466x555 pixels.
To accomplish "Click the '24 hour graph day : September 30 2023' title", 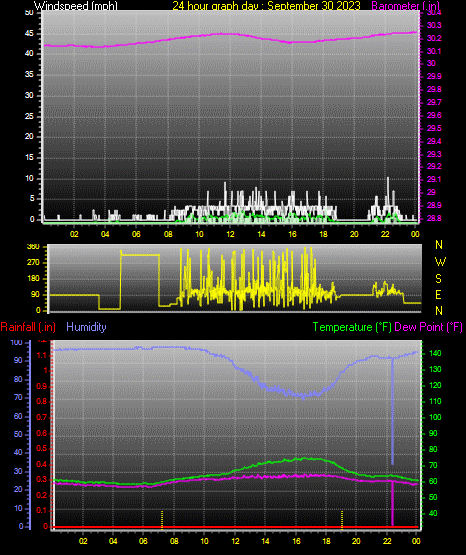I will 266,5.
